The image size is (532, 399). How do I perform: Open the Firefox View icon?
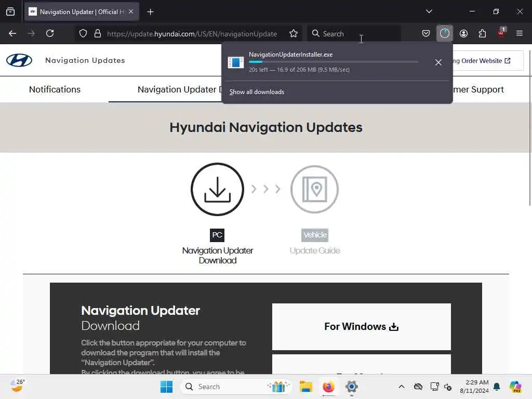[10, 11]
